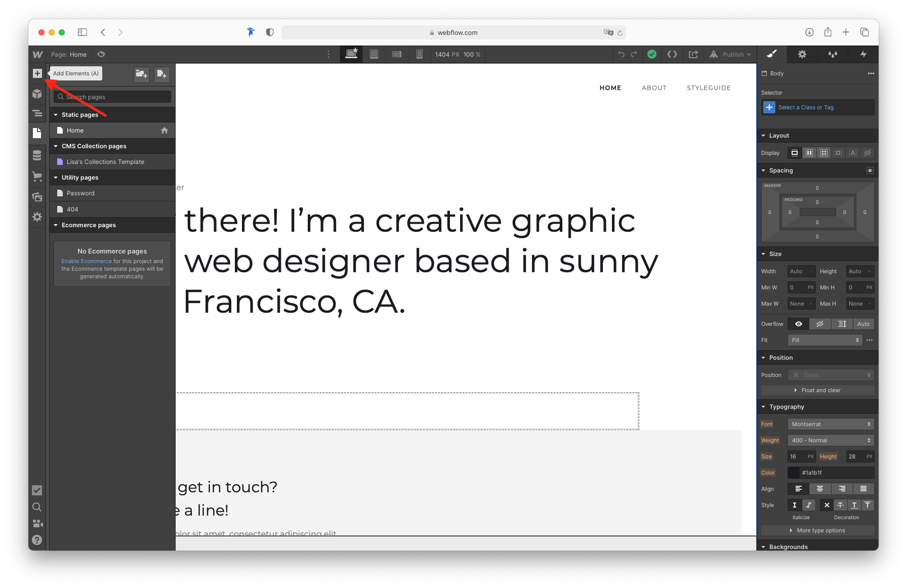Select the ABOUT navigation link
Viewport: 907px width, 588px height.
[654, 88]
